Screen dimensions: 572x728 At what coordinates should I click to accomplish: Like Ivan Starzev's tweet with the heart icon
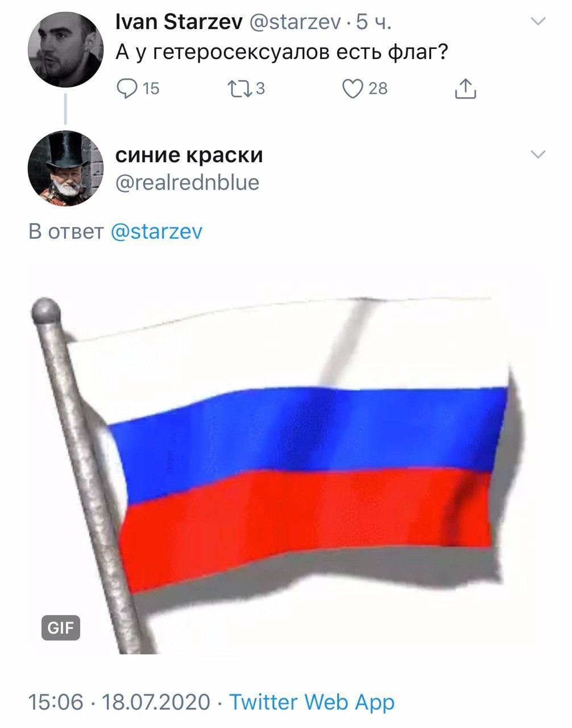(353, 89)
